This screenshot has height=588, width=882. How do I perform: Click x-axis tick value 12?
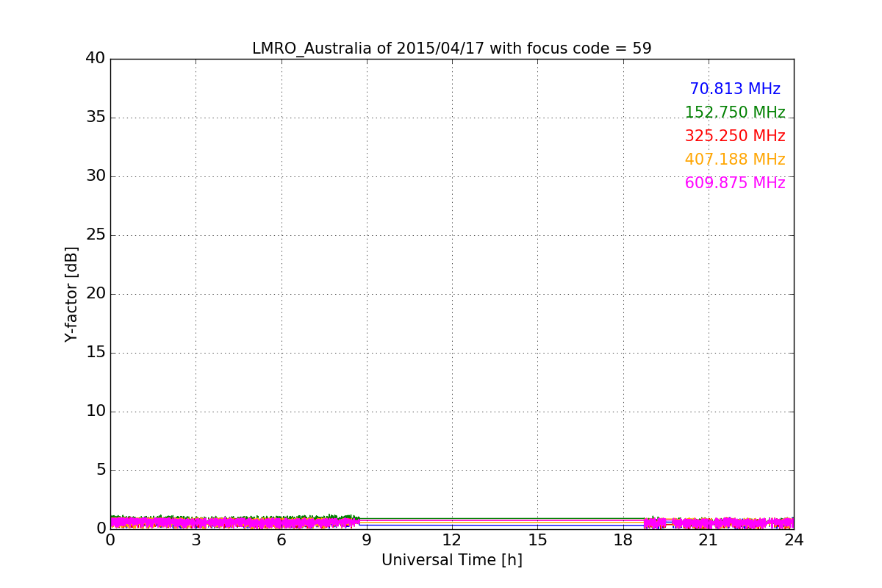(x=452, y=540)
